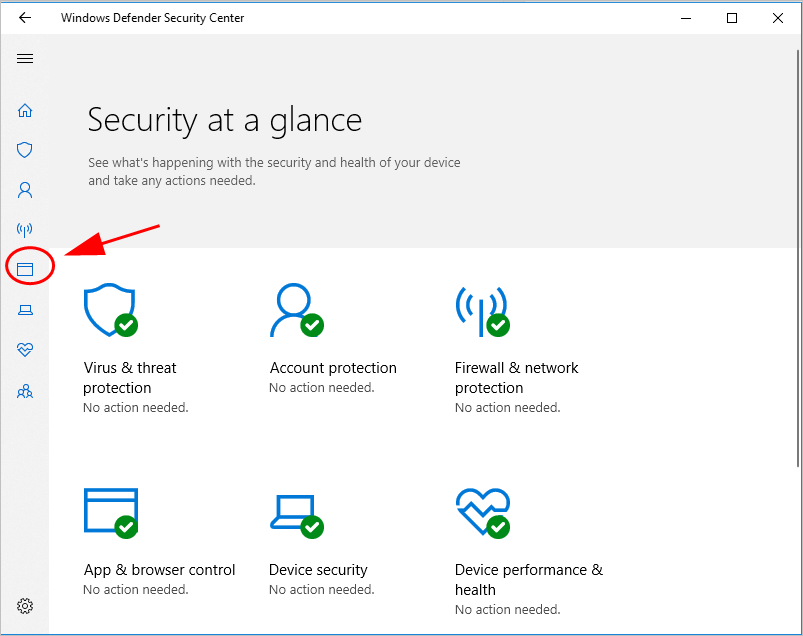The image size is (803, 636).
Task: Open Virus & threat protection shield sidebar icon
Action: pos(25,150)
